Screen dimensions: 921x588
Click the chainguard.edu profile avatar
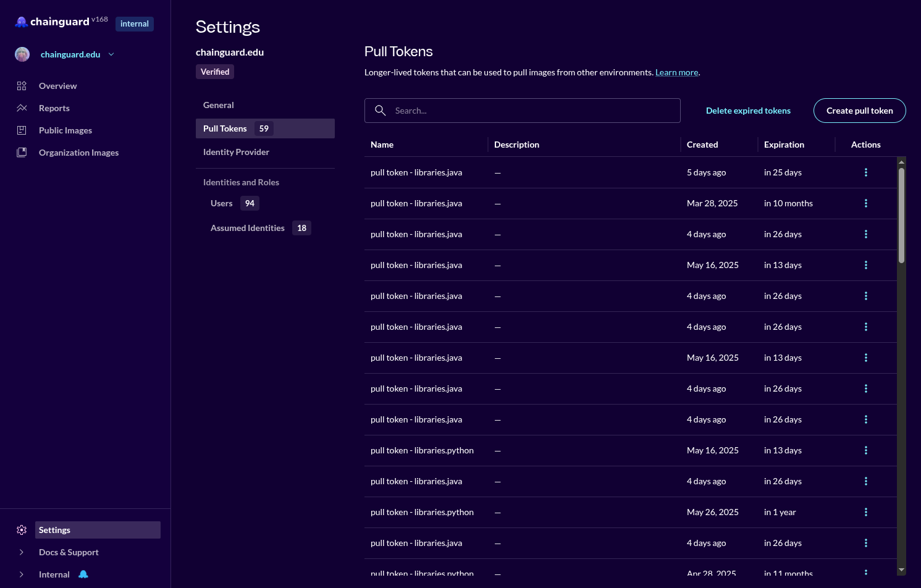22,54
